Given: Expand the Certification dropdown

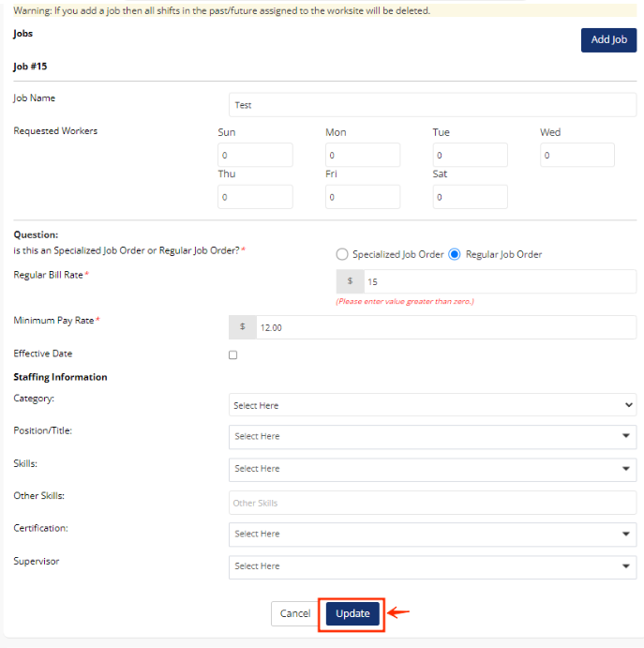Looking at the screenshot, I should (x=432, y=534).
